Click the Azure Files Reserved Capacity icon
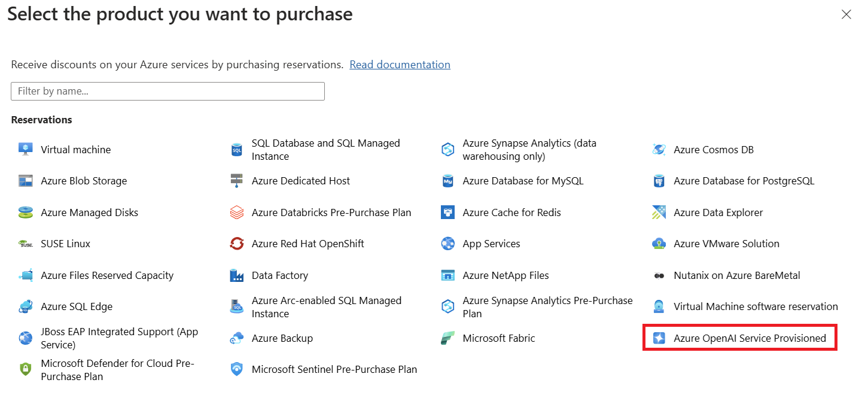The height and width of the screenshot is (407, 868). [x=25, y=275]
